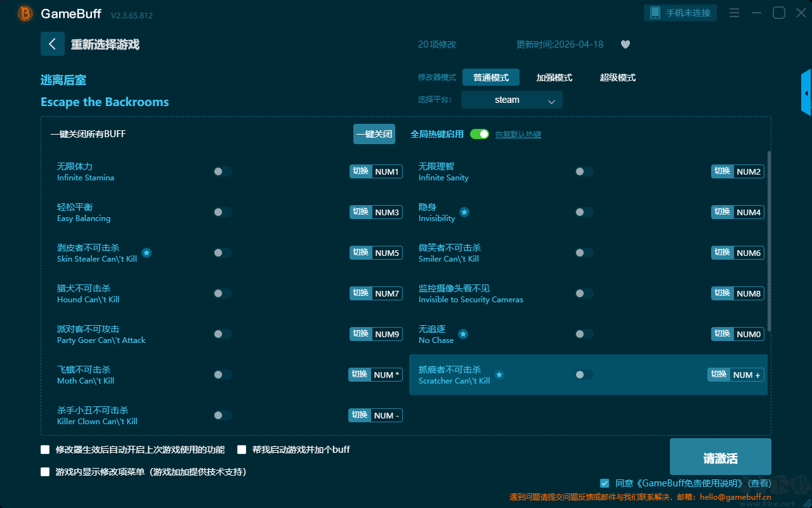Click 20项修改 count text

(437, 44)
